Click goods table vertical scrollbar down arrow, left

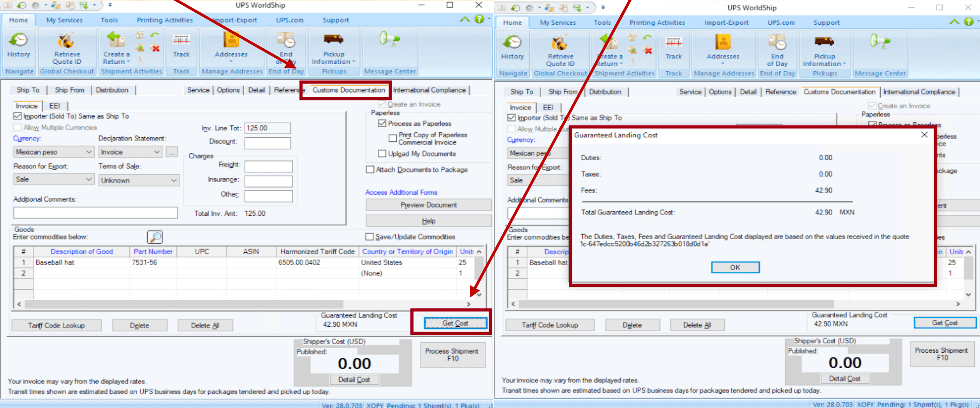pyautogui.click(x=479, y=295)
